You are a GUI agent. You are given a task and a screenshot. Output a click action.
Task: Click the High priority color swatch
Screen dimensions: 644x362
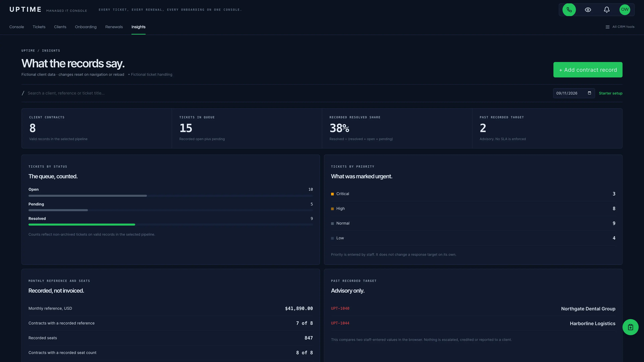point(332,209)
